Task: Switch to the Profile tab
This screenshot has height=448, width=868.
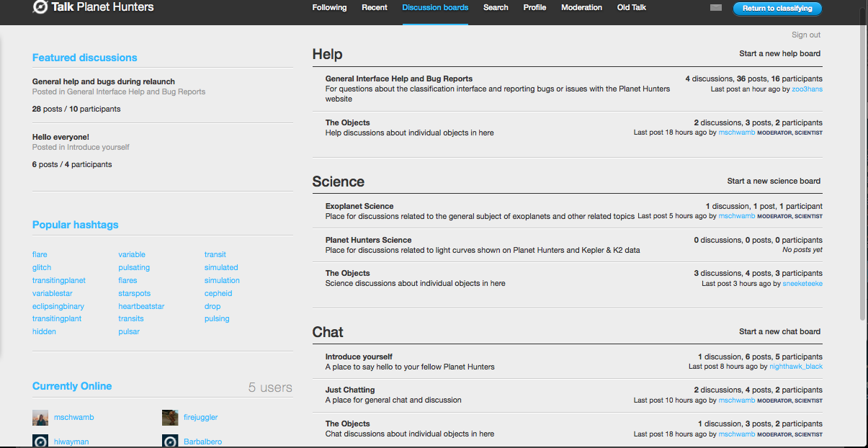Action: [534, 7]
